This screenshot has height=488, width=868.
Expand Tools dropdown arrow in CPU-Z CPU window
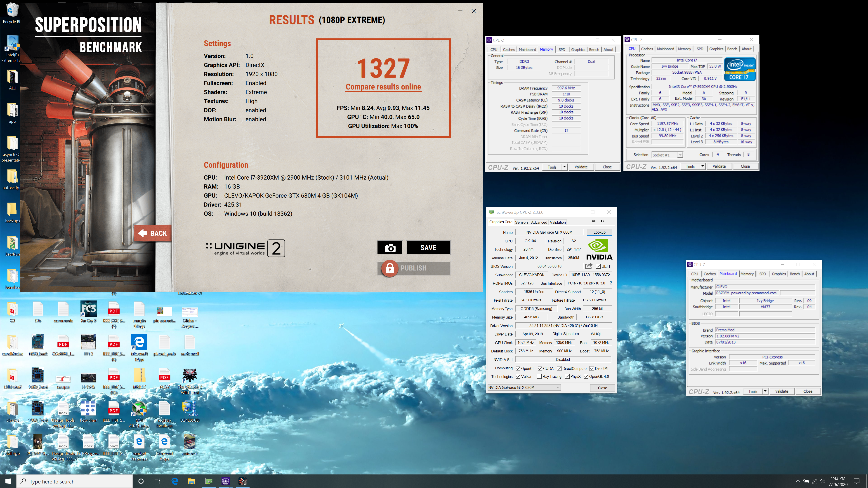click(703, 166)
